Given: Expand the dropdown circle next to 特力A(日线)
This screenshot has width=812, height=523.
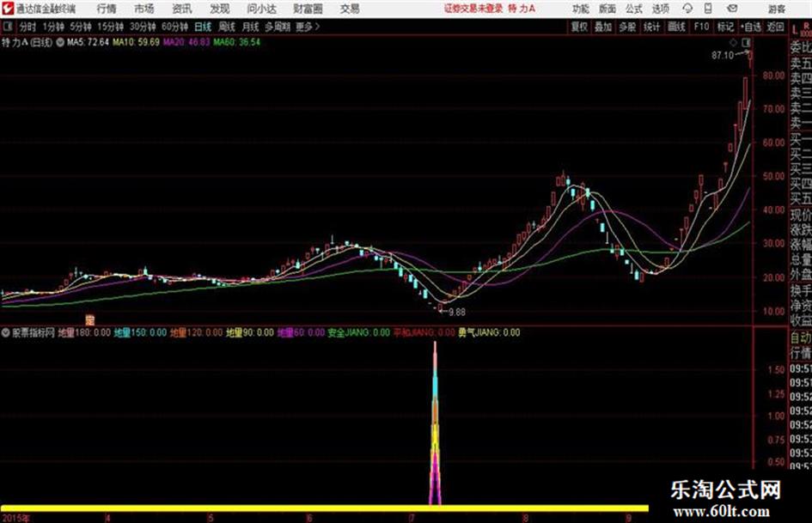Looking at the screenshot, I should [x=60, y=42].
